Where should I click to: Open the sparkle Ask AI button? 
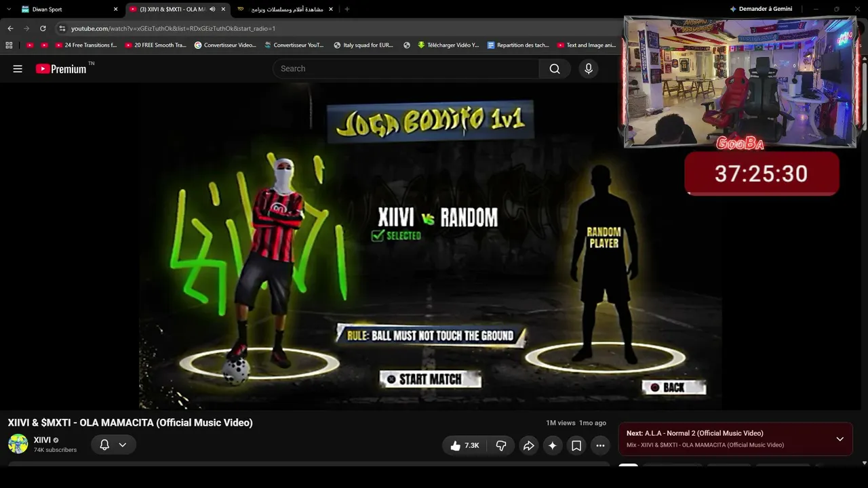tap(553, 445)
